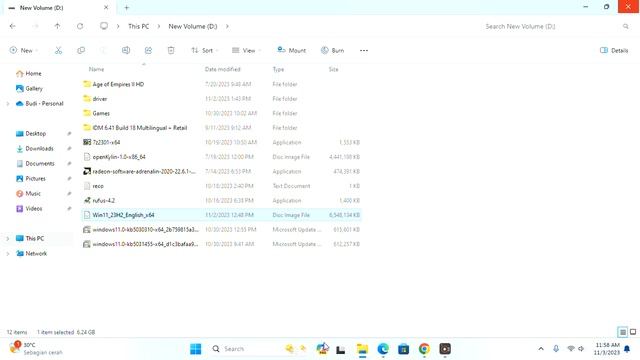Select IDM 6.41 Build 18 folder
Image resolution: width=640 pixels, height=360 pixels.
pos(221,128)
